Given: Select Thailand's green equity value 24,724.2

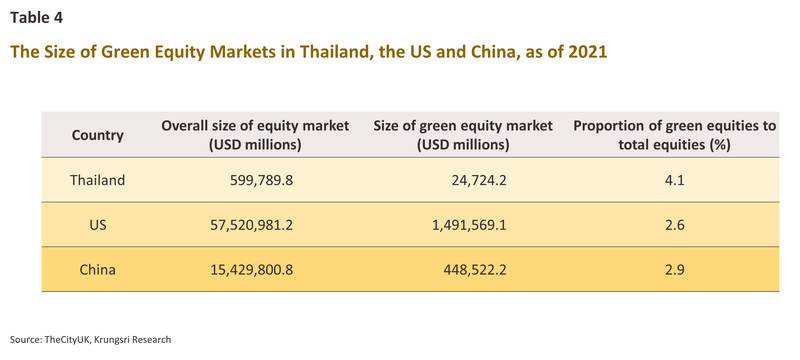Looking at the screenshot, I should click(x=478, y=180).
